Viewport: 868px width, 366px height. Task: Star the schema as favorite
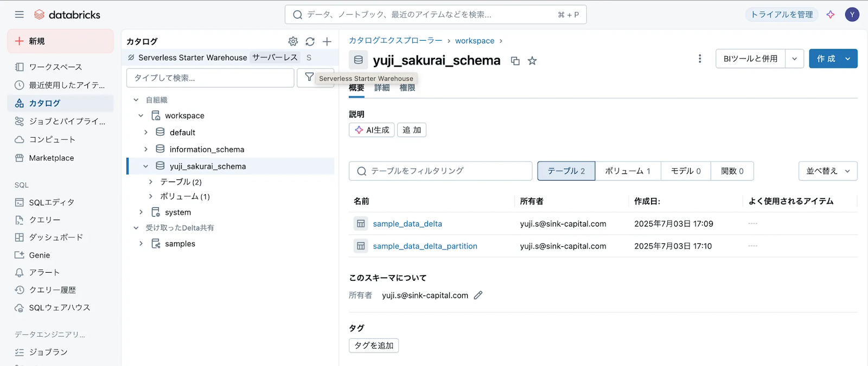coord(532,61)
